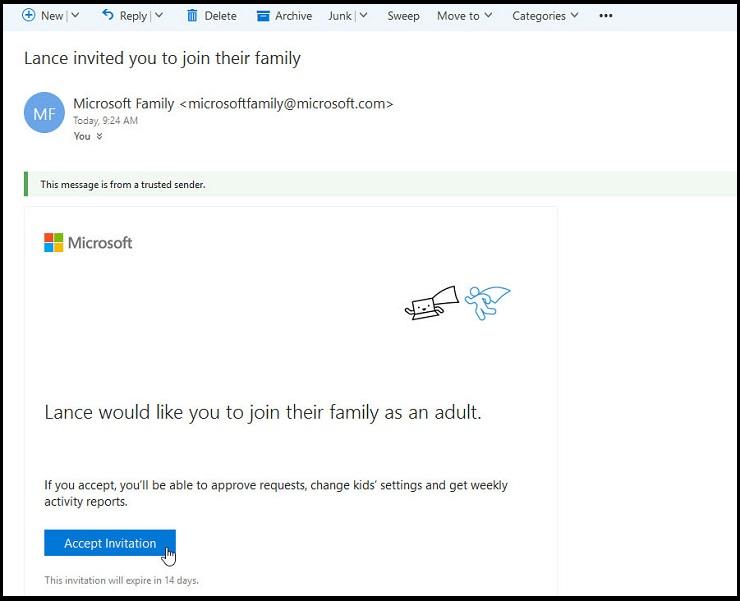Click the Microsoft logo in the email
This screenshot has width=740, height=601.
(88, 243)
